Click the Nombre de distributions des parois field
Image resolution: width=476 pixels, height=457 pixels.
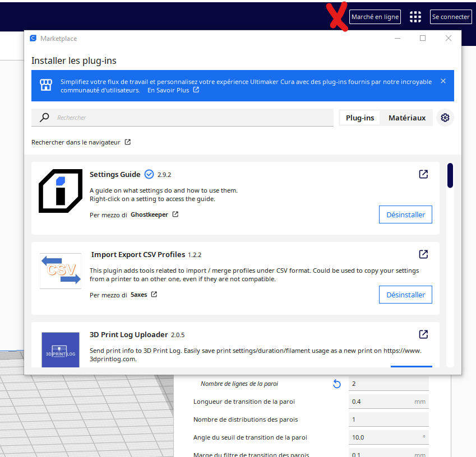[x=389, y=419]
